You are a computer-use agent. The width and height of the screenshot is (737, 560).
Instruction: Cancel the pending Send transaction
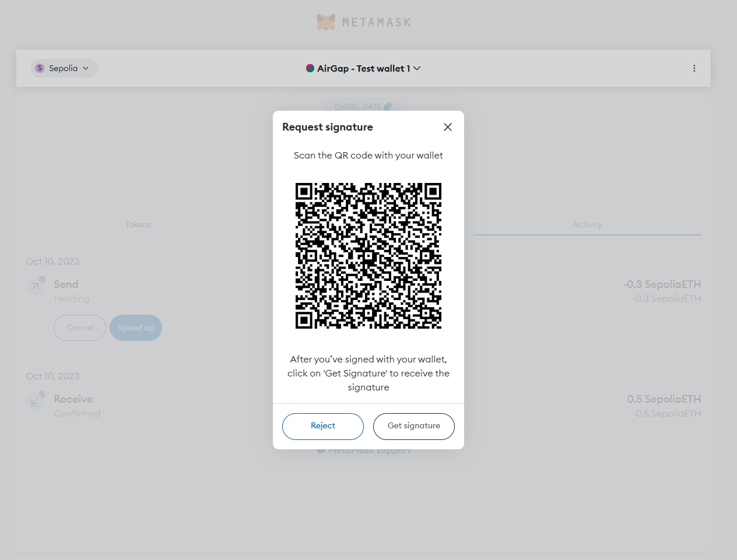[80, 327]
